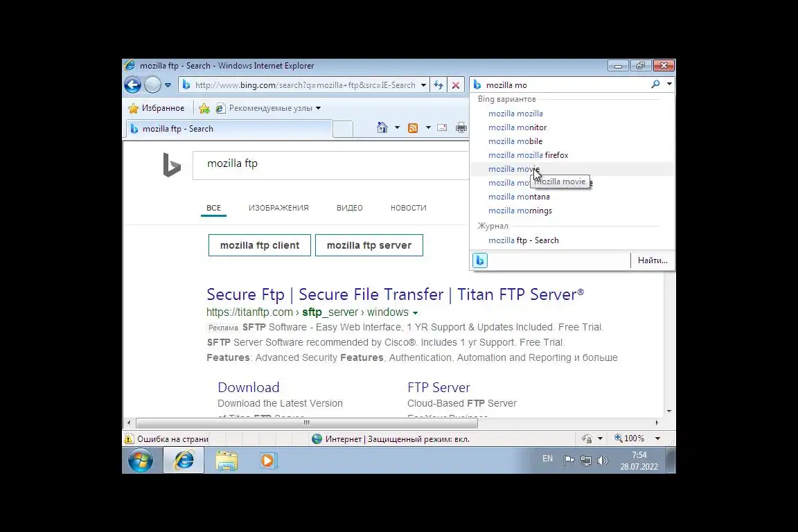Click the Найти... button
The width and height of the screenshot is (798, 532).
(653, 260)
